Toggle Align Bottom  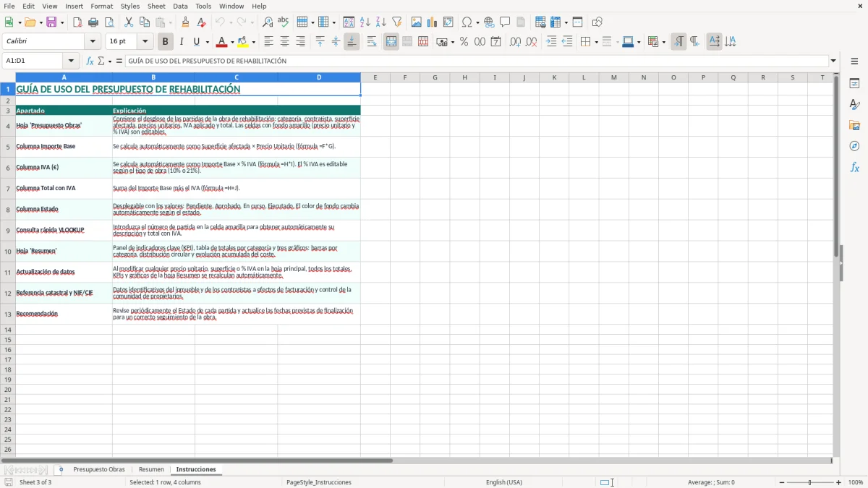pyautogui.click(x=352, y=42)
